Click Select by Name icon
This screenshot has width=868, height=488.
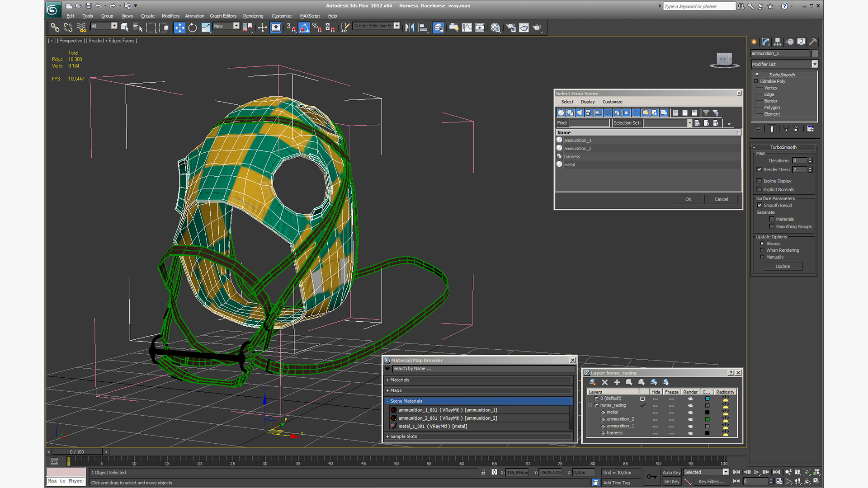[x=137, y=28]
